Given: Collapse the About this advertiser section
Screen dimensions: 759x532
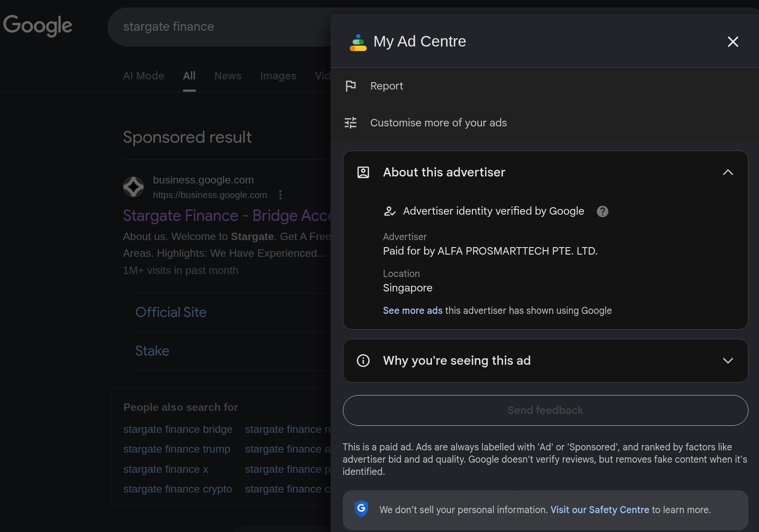Looking at the screenshot, I should (x=727, y=173).
